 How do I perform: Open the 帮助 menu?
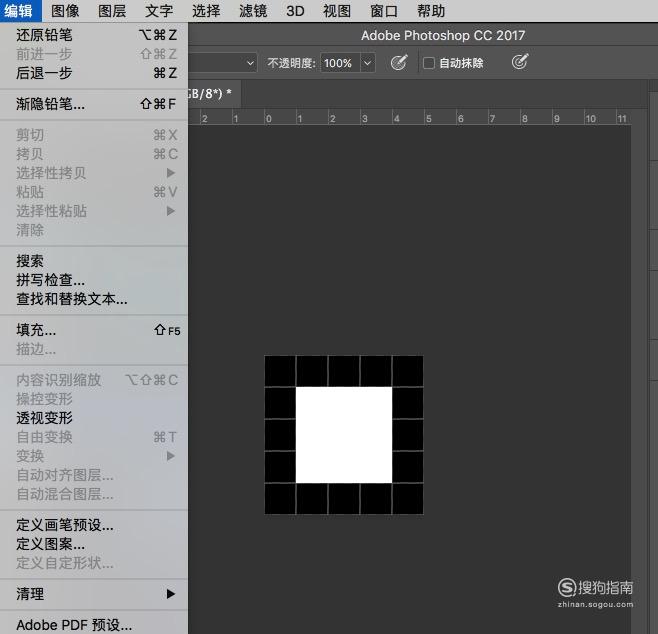tap(431, 11)
